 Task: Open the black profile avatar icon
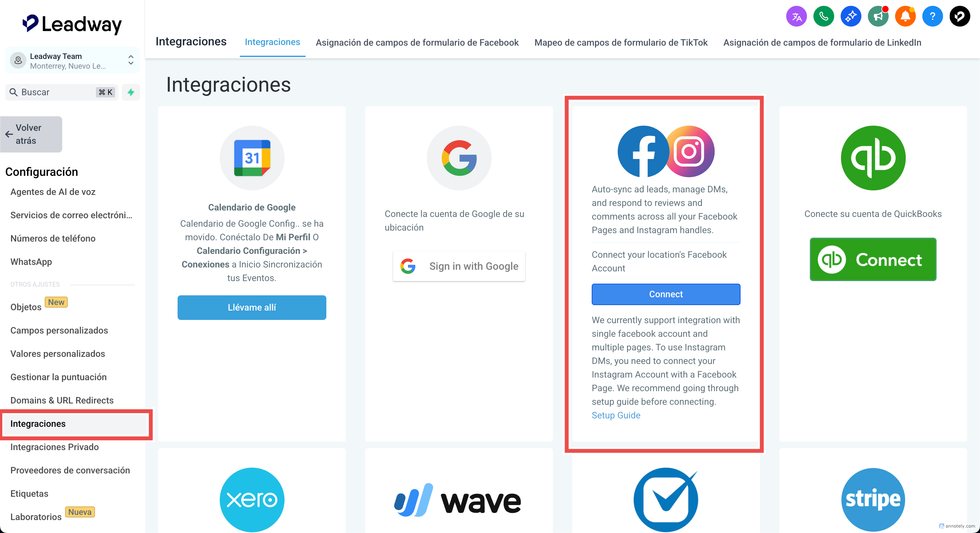point(960,16)
